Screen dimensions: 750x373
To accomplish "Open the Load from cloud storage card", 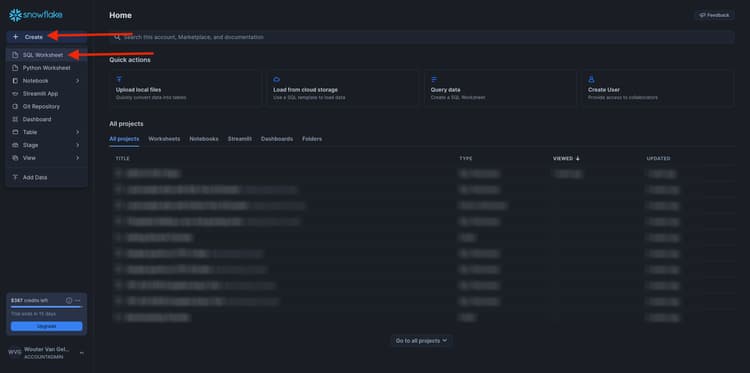I will point(342,88).
